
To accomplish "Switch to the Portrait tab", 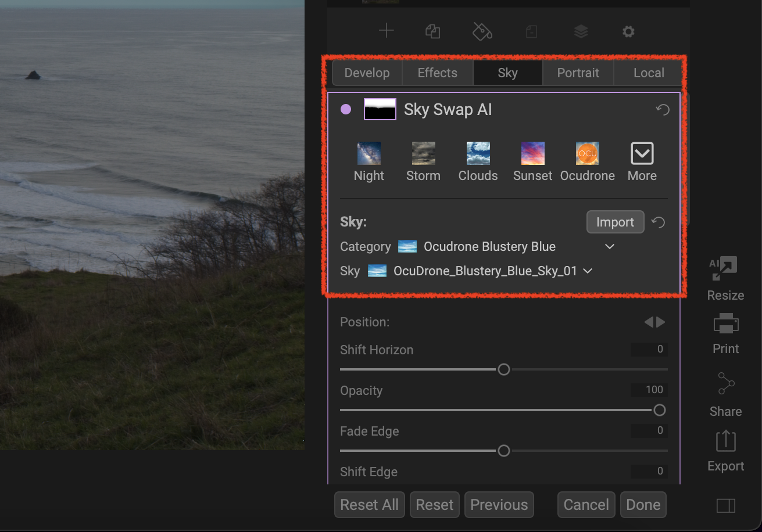I will coord(578,73).
